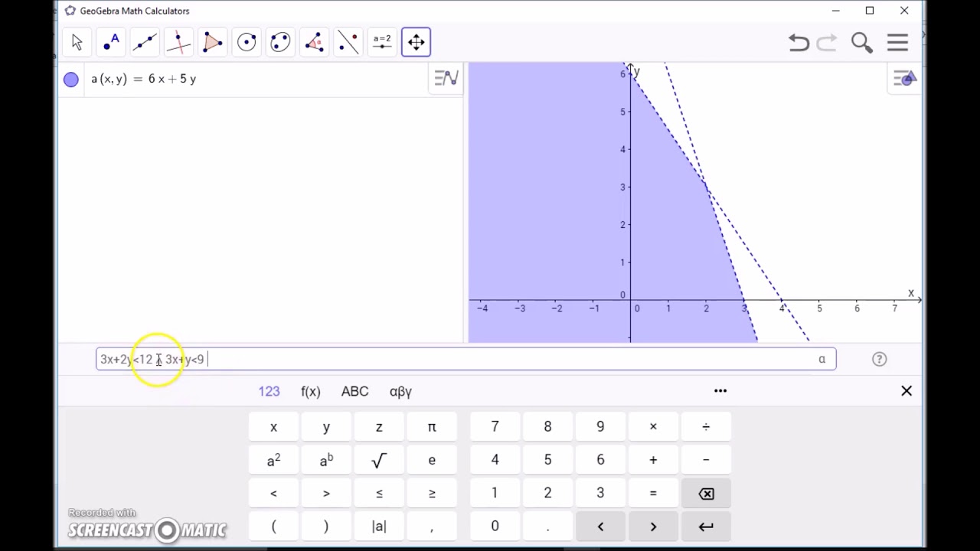
Task: Tap the less-than-or-equal key
Action: pos(379,494)
